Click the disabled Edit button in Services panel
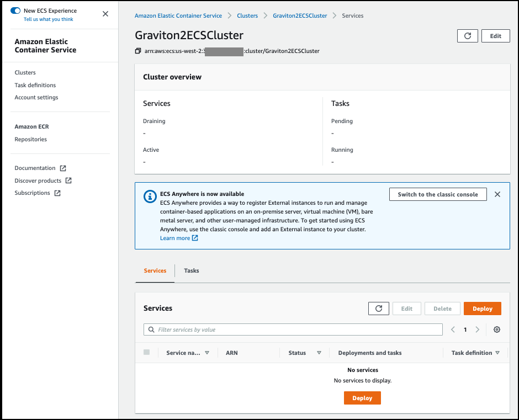519x420 pixels. (x=407, y=309)
